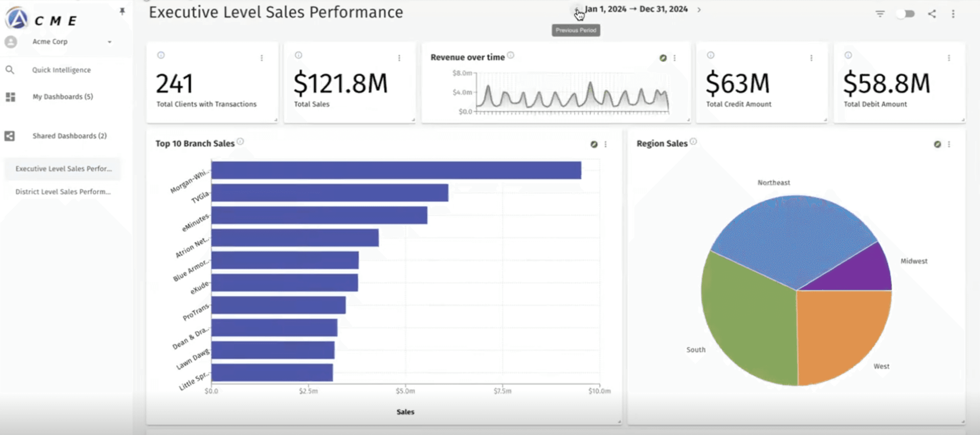Select Executive Level Sales Performance in sidebar

tap(63, 169)
